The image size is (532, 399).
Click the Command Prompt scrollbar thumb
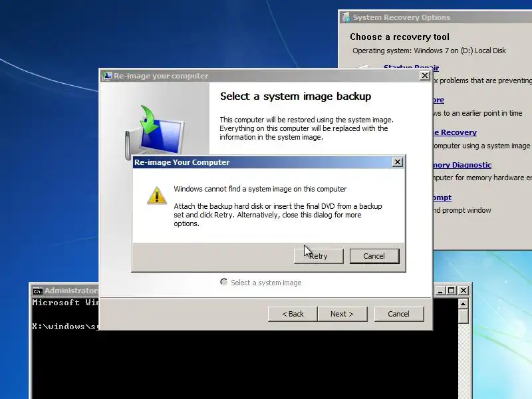(463, 317)
